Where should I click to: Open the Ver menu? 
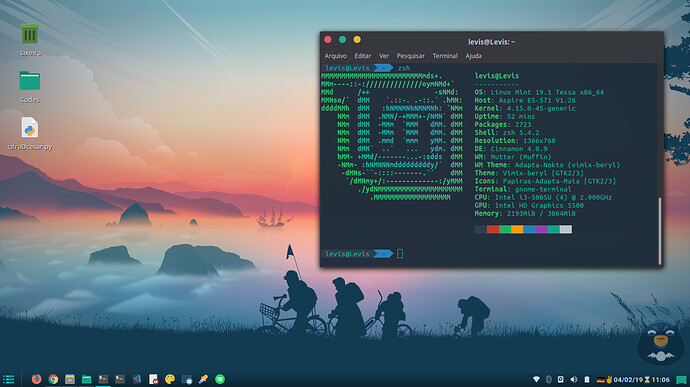coord(384,56)
